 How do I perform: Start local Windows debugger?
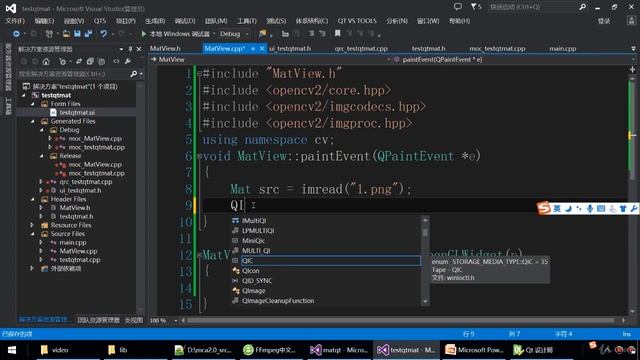pos(175,34)
